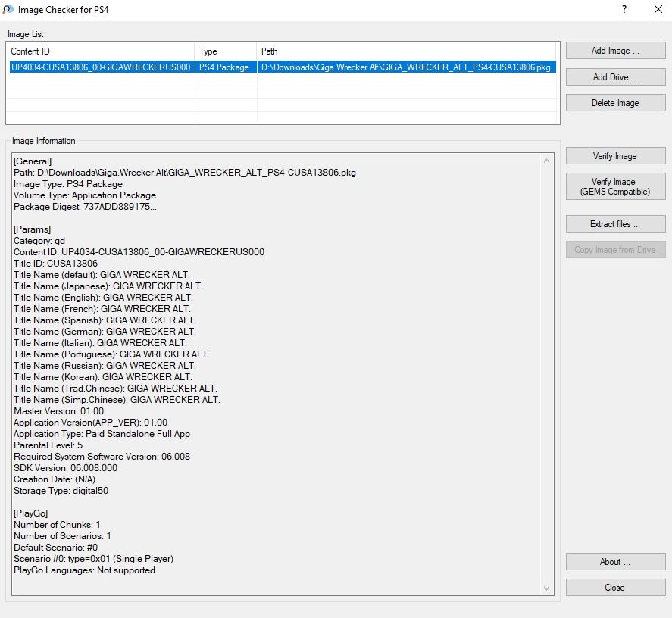The width and height of the screenshot is (672, 618).
Task: Click the Title Name (default) line
Action: [102, 275]
